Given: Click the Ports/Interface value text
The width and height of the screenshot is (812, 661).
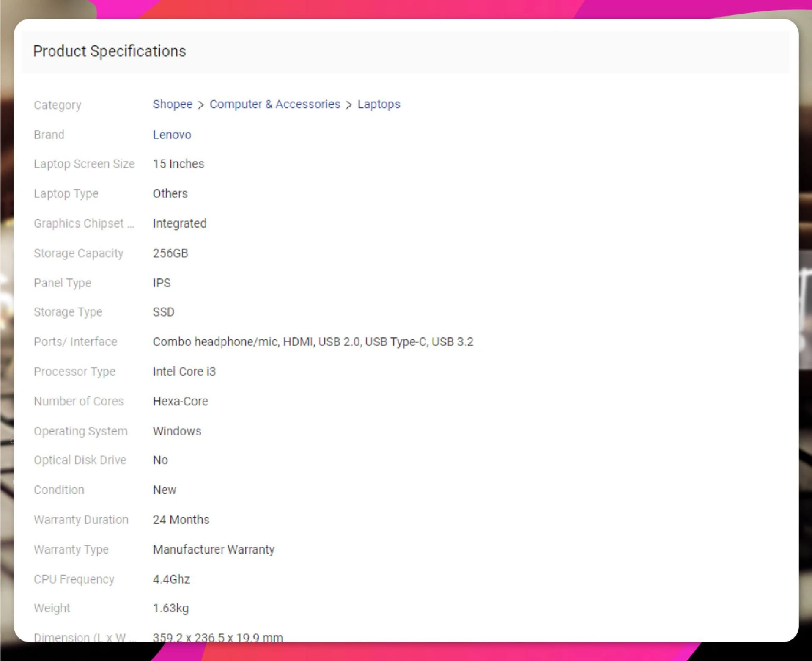Looking at the screenshot, I should click(x=313, y=342).
